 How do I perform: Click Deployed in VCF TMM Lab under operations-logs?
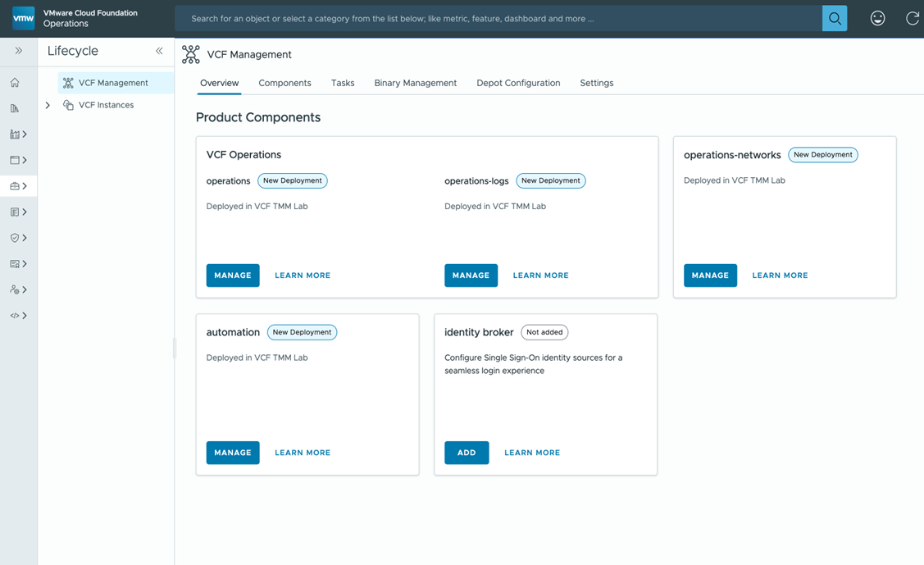495,206
